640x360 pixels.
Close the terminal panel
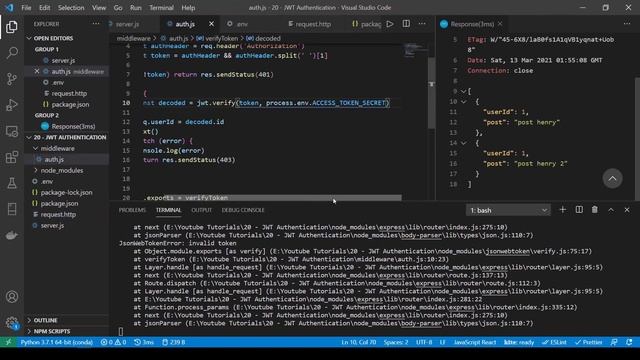pos(627,210)
